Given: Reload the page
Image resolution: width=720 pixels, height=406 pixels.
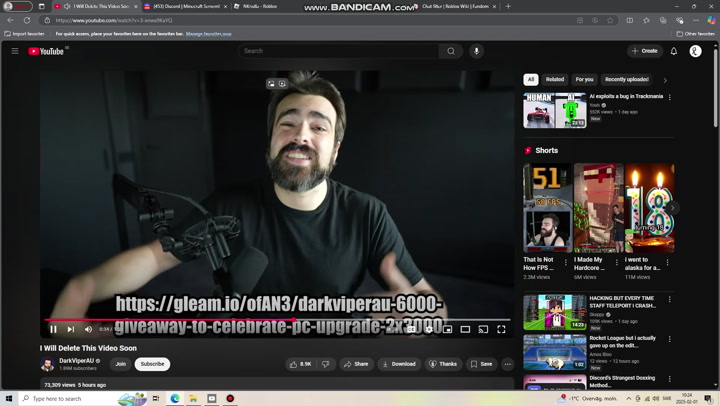Looking at the screenshot, I should pos(27,20).
